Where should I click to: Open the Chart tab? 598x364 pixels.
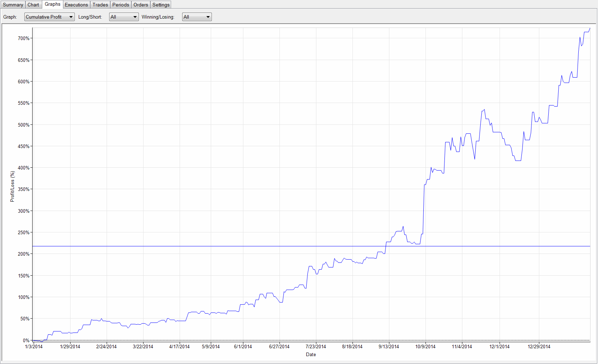click(33, 5)
